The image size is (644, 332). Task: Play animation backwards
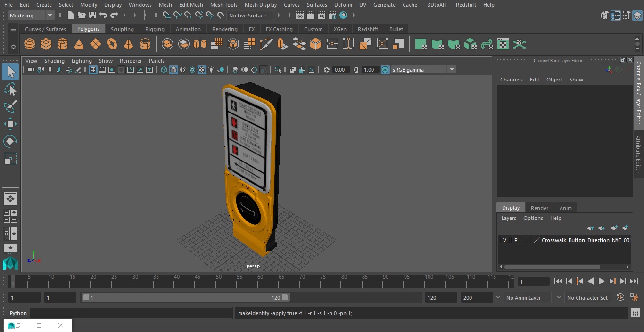pyautogui.click(x=591, y=281)
